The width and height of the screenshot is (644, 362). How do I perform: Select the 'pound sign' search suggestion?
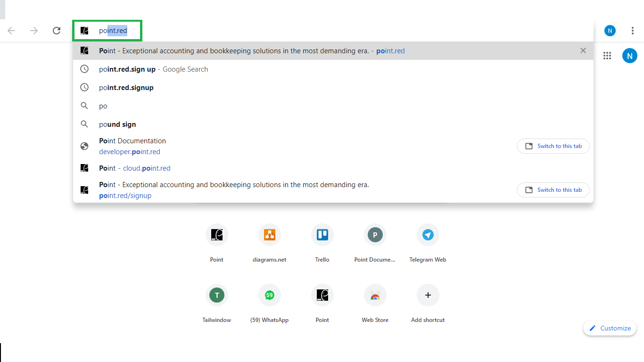pos(117,124)
